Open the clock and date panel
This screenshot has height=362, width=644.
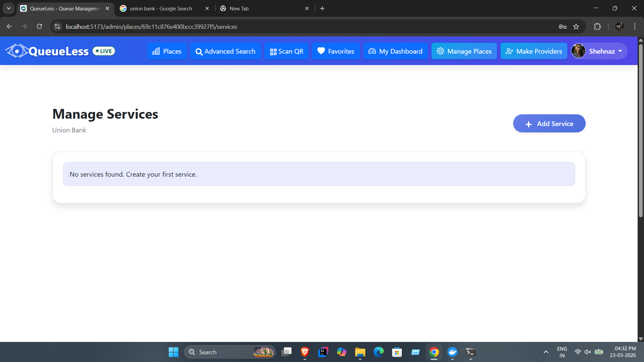pos(623,352)
